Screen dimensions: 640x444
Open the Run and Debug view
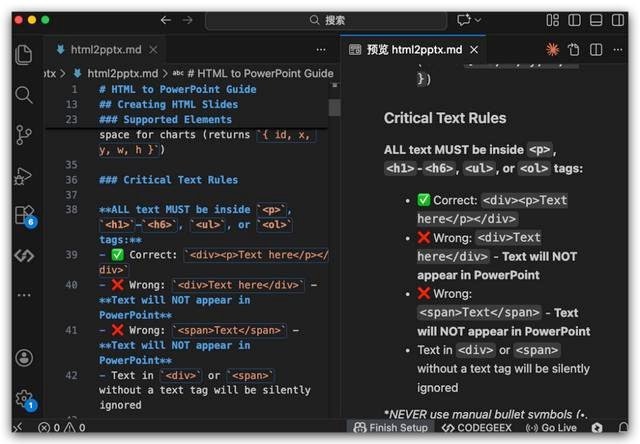[x=24, y=176]
